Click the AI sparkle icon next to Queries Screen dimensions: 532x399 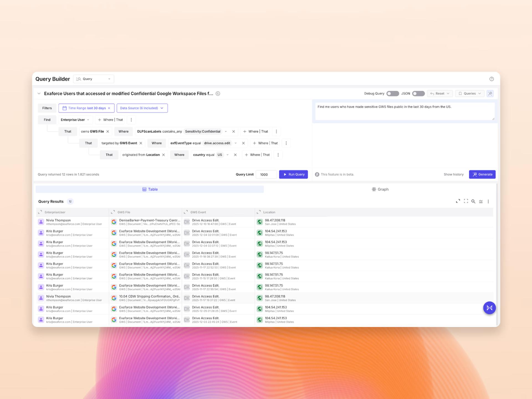click(x=490, y=94)
